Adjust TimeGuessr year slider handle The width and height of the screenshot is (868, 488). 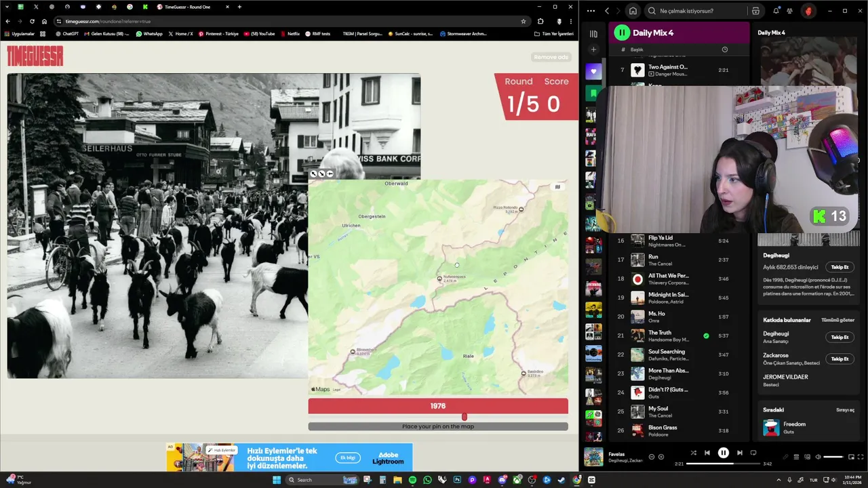(x=465, y=417)
